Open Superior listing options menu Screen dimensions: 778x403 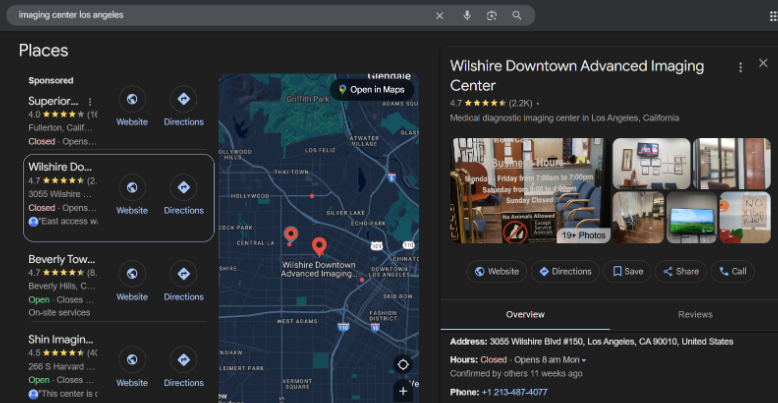(x=90, y=102)
